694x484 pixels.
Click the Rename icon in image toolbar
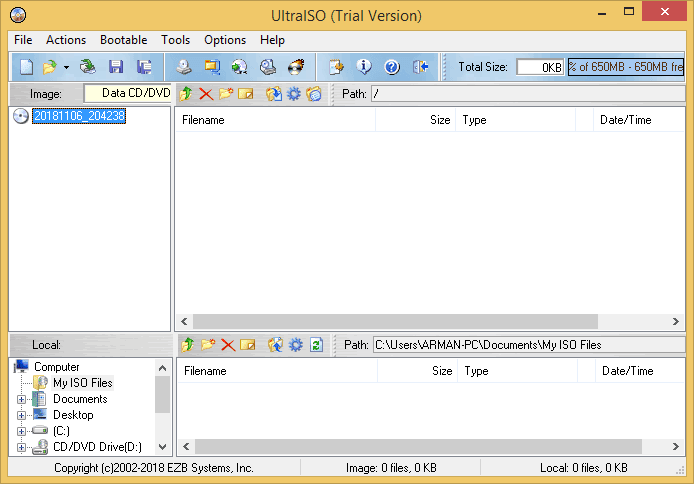tap(246, 94)
